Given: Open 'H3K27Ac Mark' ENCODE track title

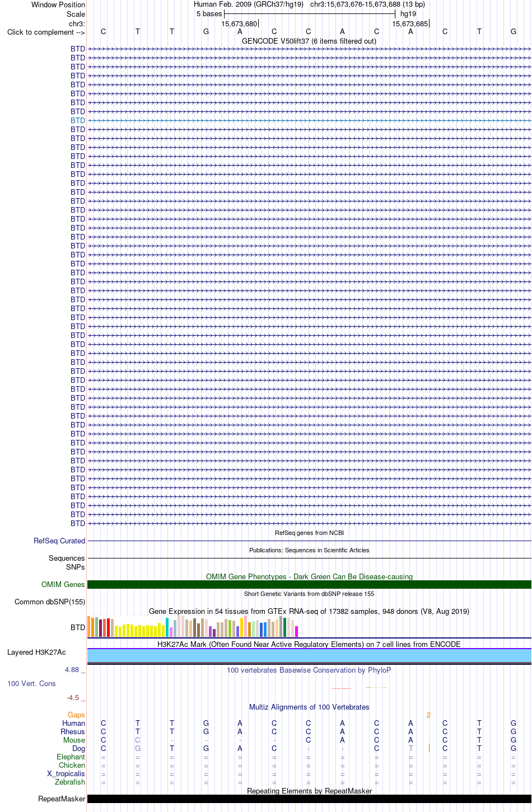Looking at the screenshot, I should tap(309, 644).
